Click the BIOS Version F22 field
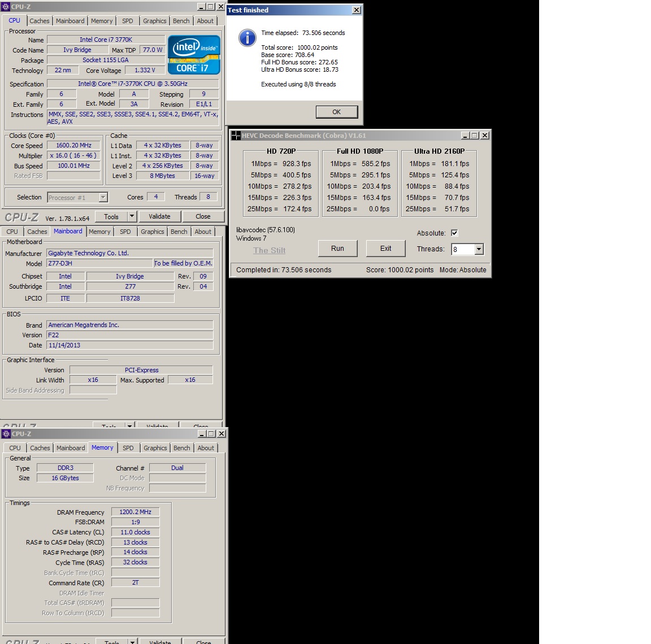This screenshot has width=651, height=644. tap(130, 335)
